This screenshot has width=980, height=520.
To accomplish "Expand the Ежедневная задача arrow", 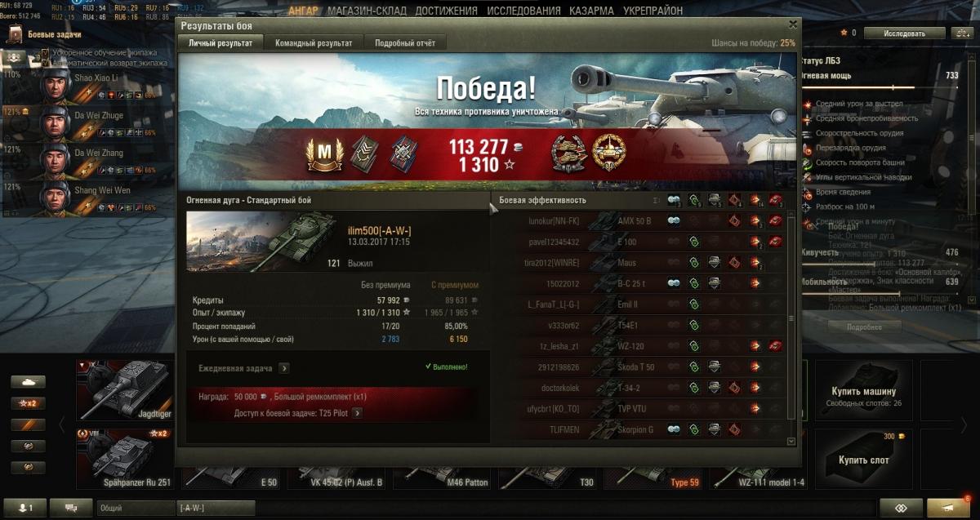I will tap(283, 368).
